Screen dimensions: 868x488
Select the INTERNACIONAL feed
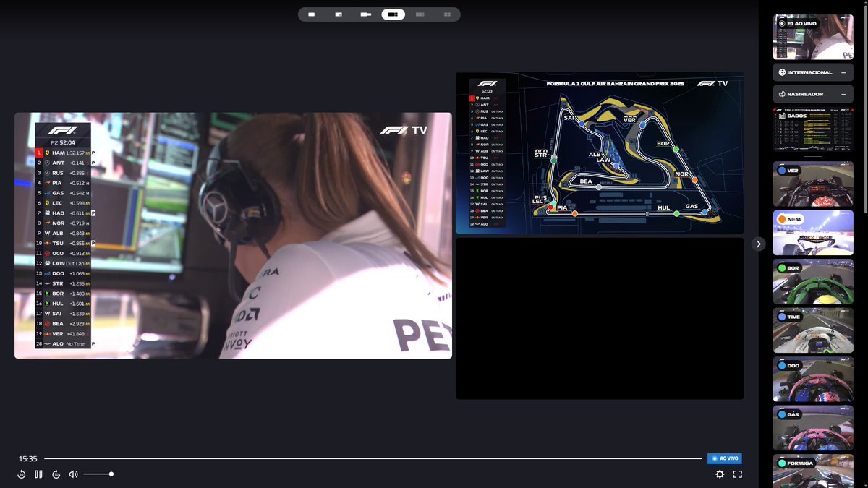pyautogui.click(x=813, y=73)
